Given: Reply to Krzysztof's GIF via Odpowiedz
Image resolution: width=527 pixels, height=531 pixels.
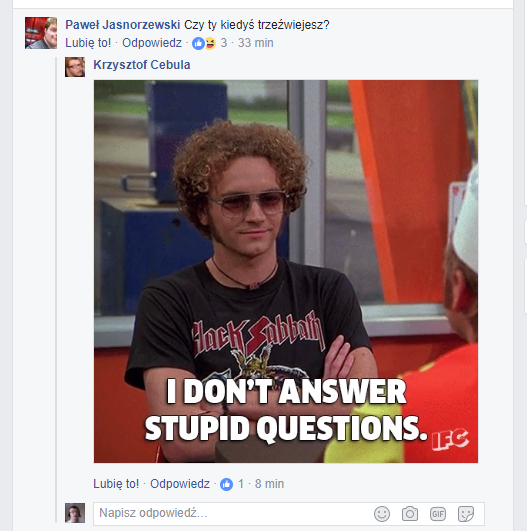Looking at the screenshot, I should [180, 484].
